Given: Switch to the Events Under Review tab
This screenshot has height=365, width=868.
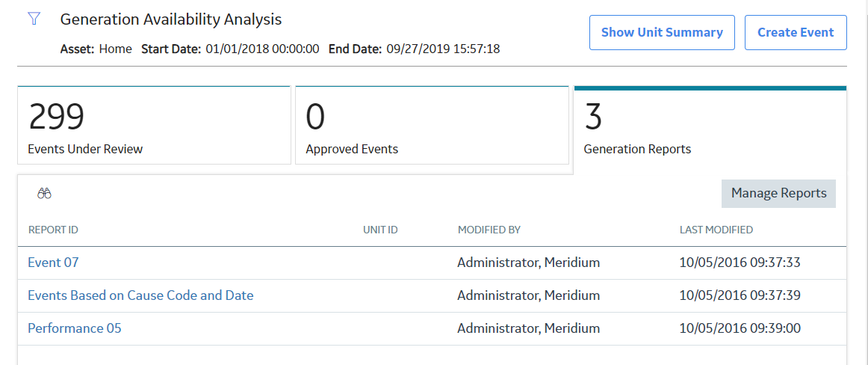Looking at the screenshot, I should pyautogui.click(x=155, y=126).
